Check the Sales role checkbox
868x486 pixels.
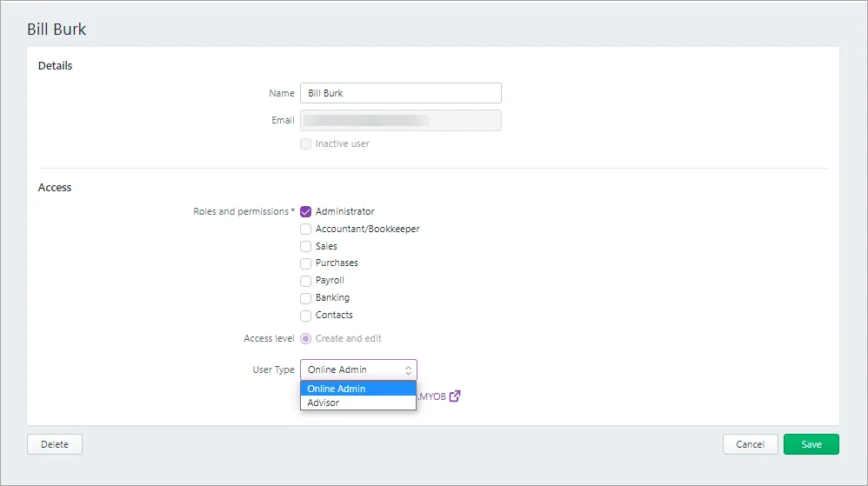click(x=305, y=246)
